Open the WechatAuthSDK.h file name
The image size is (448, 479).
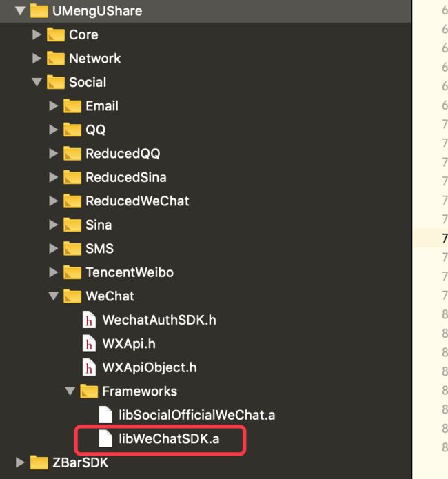coord(159,320)
